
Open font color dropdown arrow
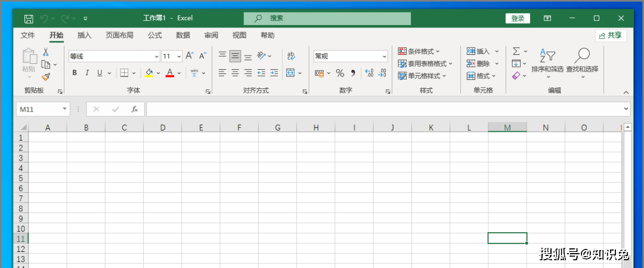[179, 73]
